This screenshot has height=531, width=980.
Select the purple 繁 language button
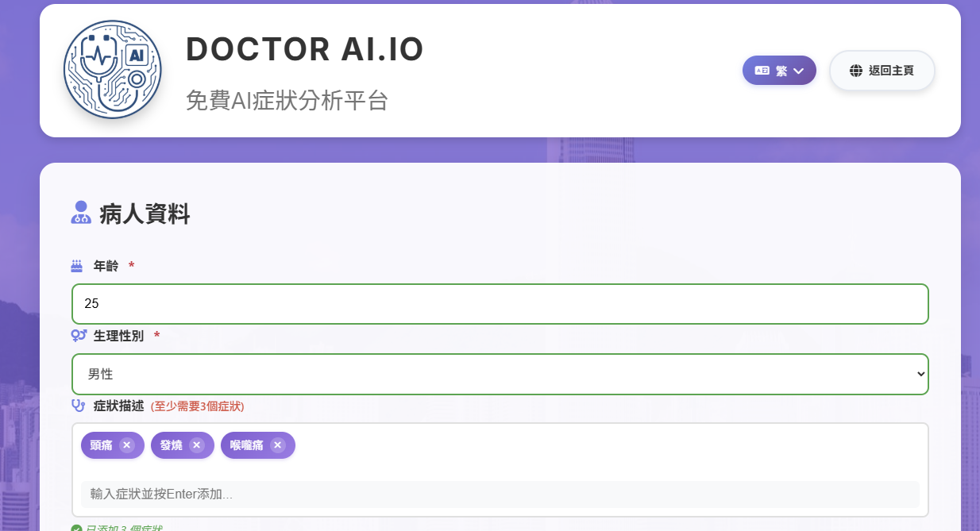point(779,70)
